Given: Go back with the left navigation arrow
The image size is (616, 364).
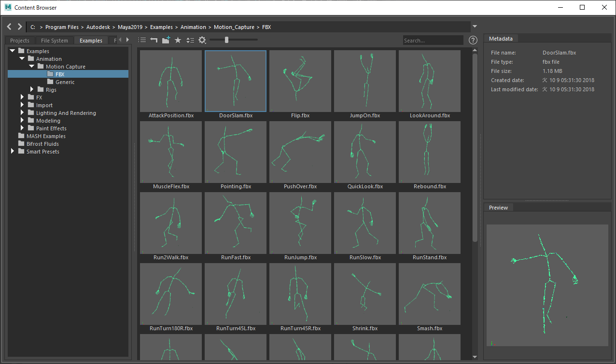Looking at the screenshot, I should click(x=9, y=27).
